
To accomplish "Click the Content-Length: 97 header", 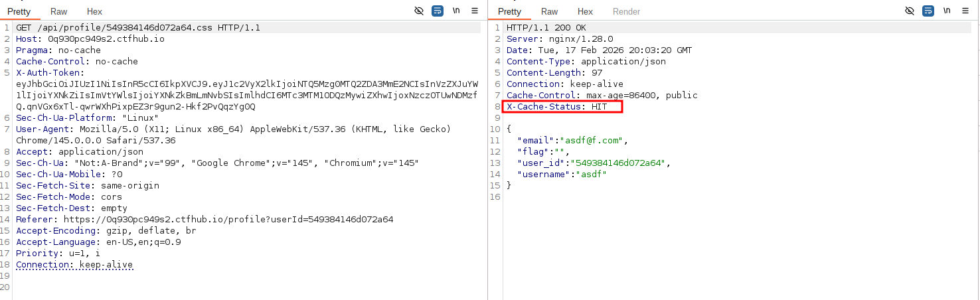I will (x=554, y=73).
